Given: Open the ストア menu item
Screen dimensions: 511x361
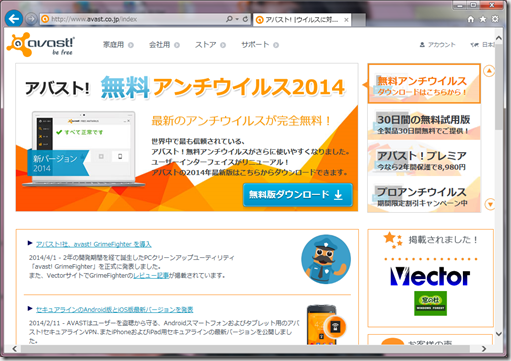Looking at the screenshot, I should 210,45.
